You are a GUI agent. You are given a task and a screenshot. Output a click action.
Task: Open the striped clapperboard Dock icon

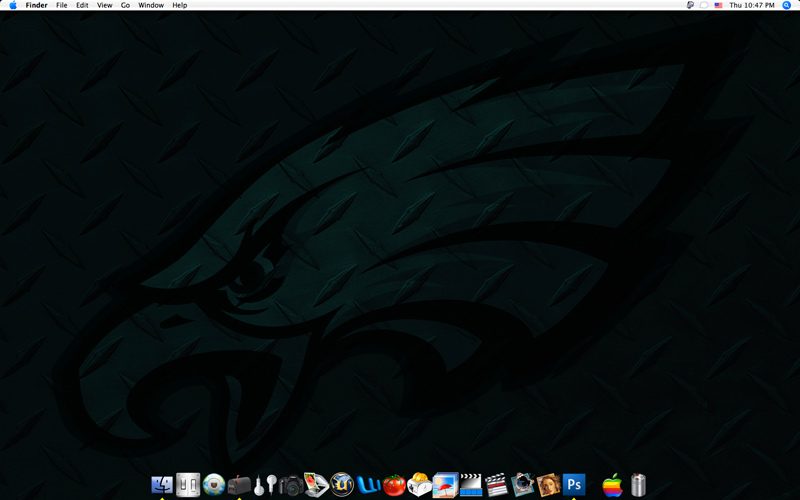(x=496, y=485)
